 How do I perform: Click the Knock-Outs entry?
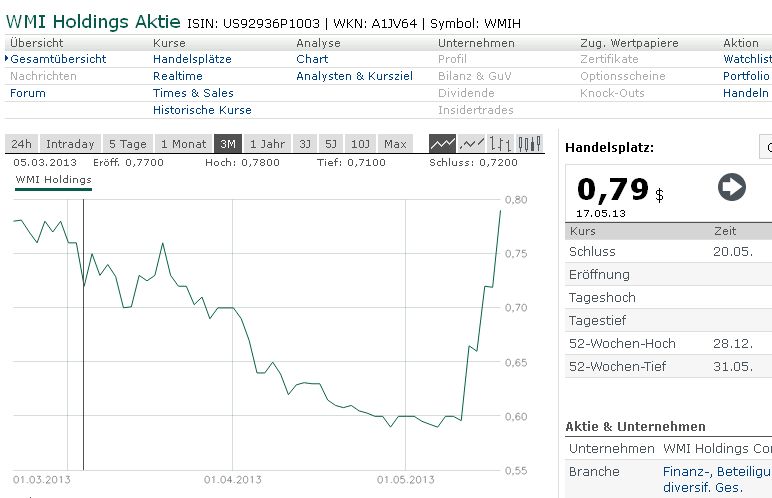click(x=612, y=93)
